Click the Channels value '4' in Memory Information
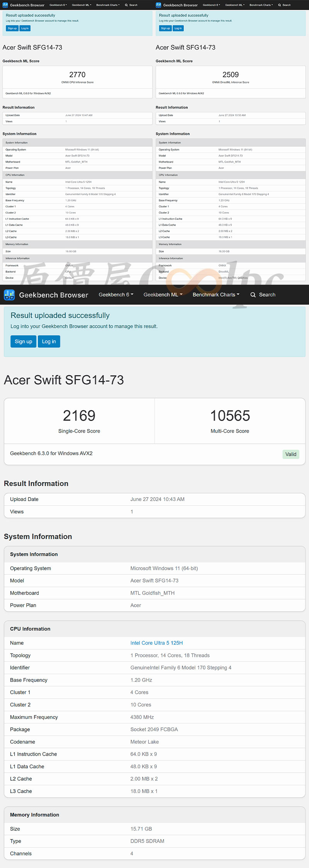Screen dimensions: 309x868 [x=132, y=853]
